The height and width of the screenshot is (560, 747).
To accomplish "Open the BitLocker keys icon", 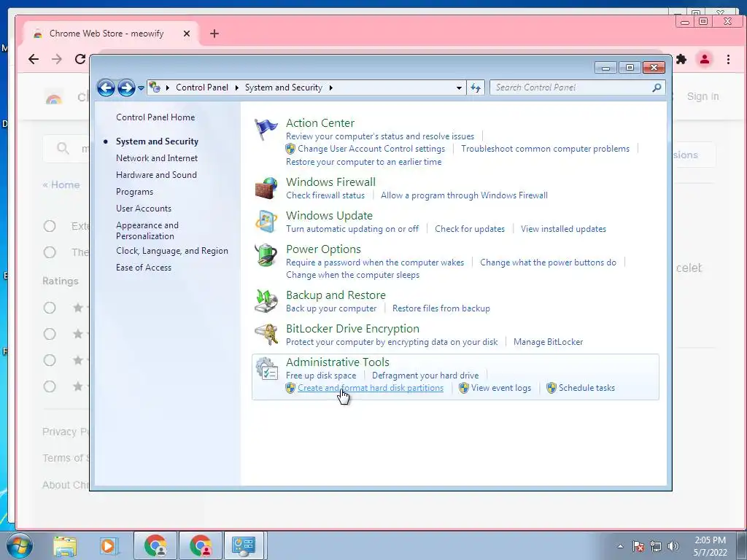I will pyautogui.click(x=266, y=334).
